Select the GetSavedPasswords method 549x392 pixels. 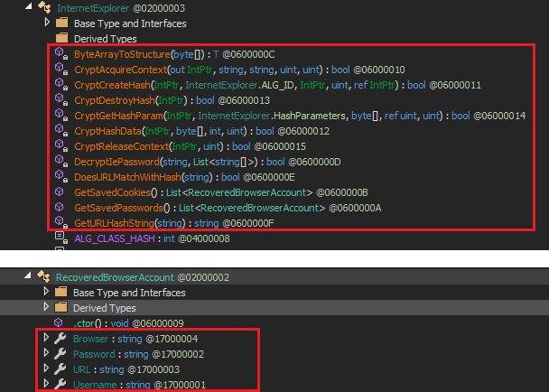228,208
